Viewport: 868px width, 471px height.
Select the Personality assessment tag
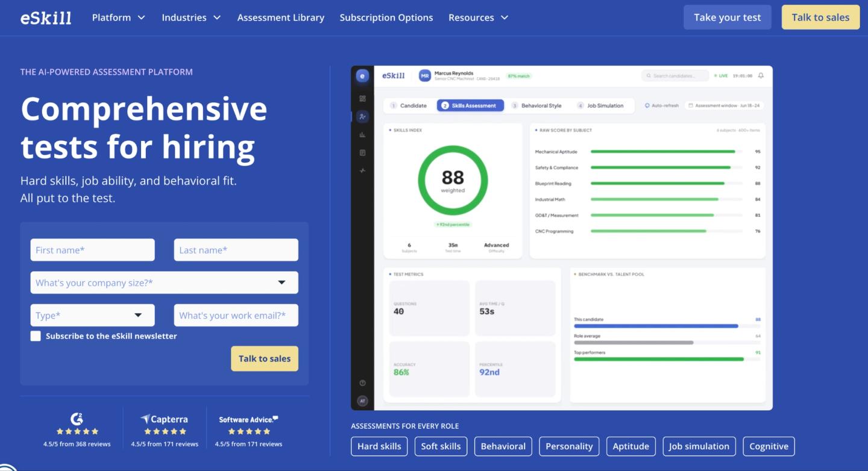[569, 446]
